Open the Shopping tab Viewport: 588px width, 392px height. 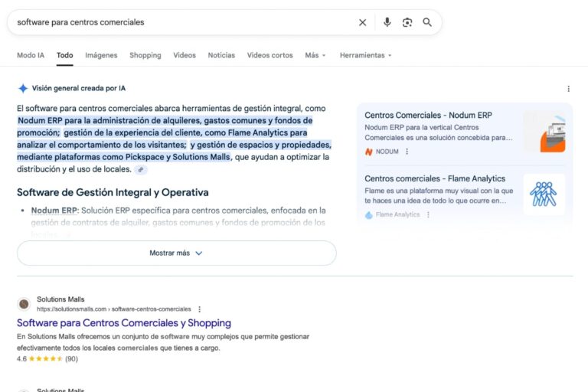pos(145,55)
